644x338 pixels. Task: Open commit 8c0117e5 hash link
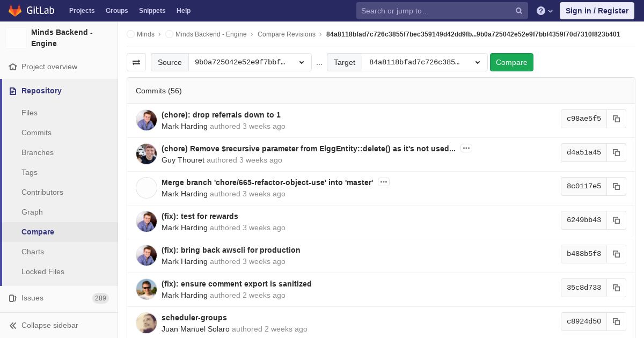click(584, 186)
